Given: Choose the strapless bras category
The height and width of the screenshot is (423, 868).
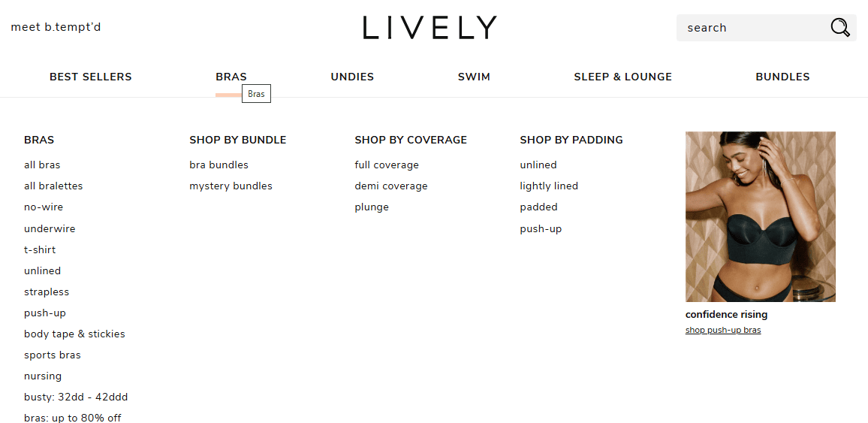Looking at the screenshot, I should click(47, 292).
